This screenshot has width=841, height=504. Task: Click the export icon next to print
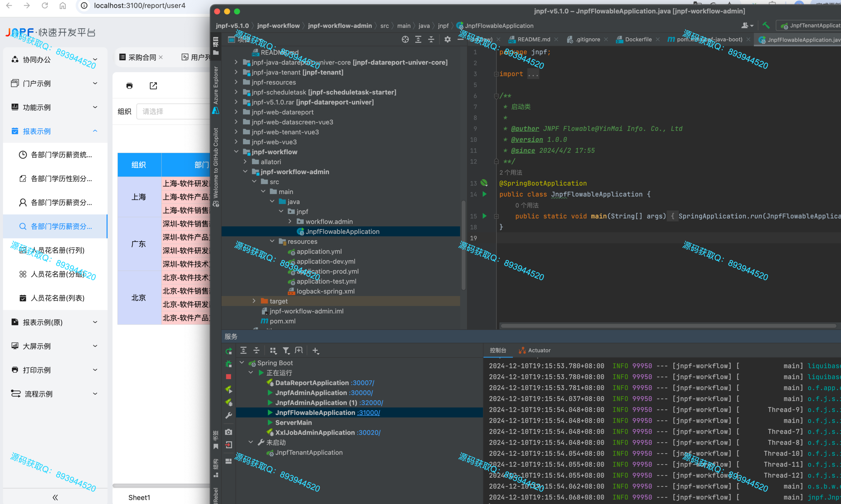[153, 86]
